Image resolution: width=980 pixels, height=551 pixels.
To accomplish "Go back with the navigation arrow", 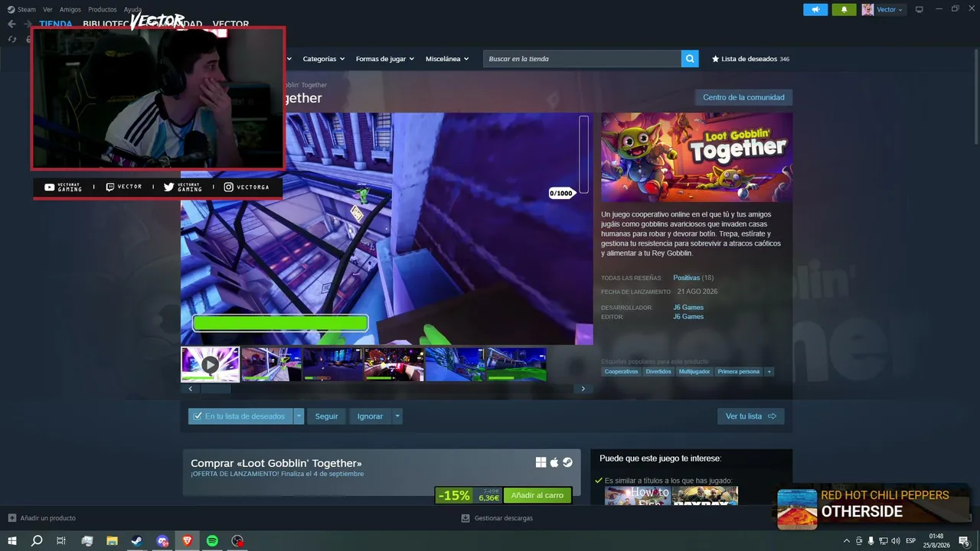I will pyautogui.click(x=11, y=24).
